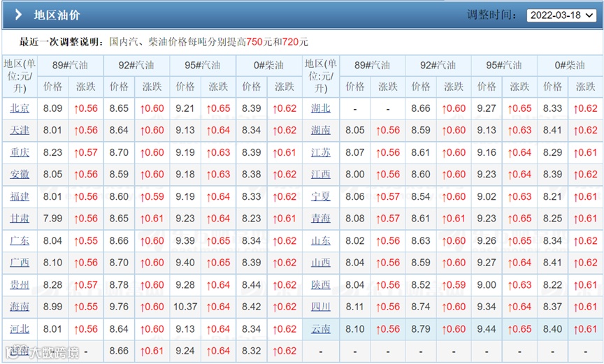Open the 调整时间 date dropdown 2022-03-18
The height and width of the screenshot is (364, 604).
[561, 15]
